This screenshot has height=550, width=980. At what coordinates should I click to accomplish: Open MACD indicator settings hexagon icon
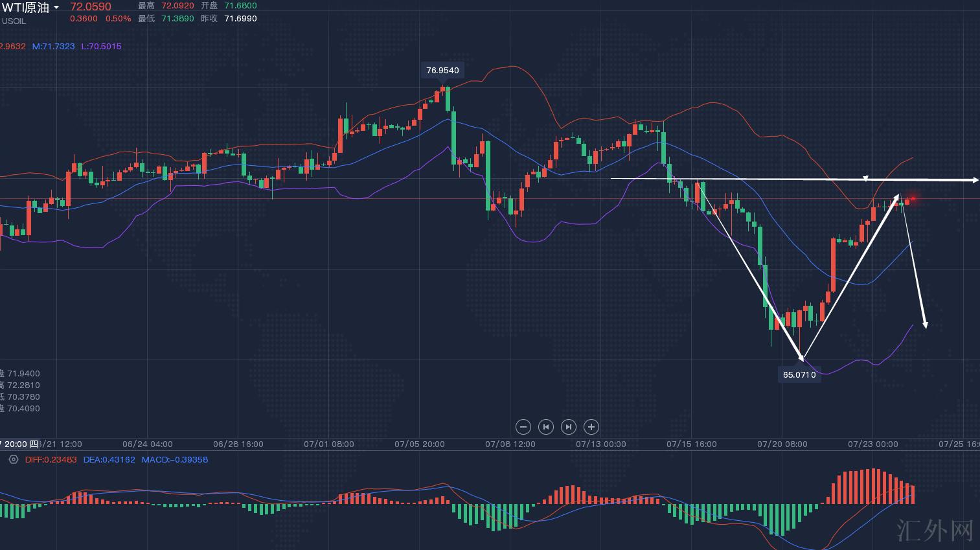coord(13,459)
